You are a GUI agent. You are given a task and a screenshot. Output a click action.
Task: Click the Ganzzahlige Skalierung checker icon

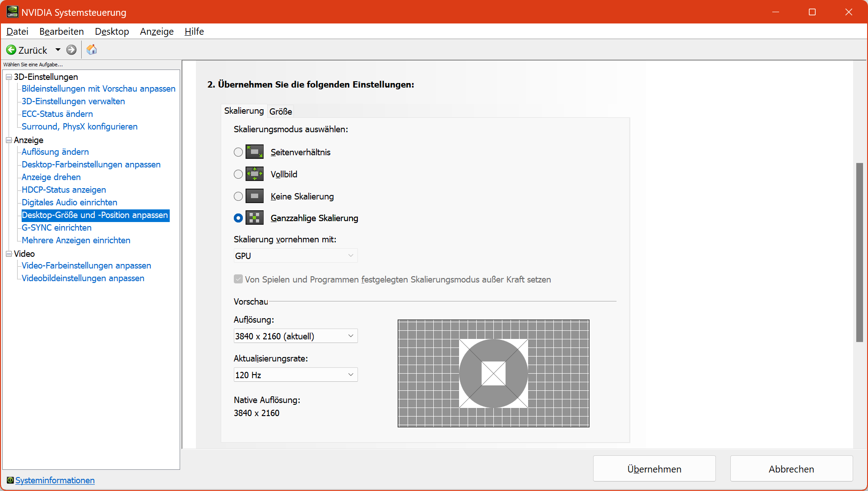pyautogui.click(x=255, y=218)
